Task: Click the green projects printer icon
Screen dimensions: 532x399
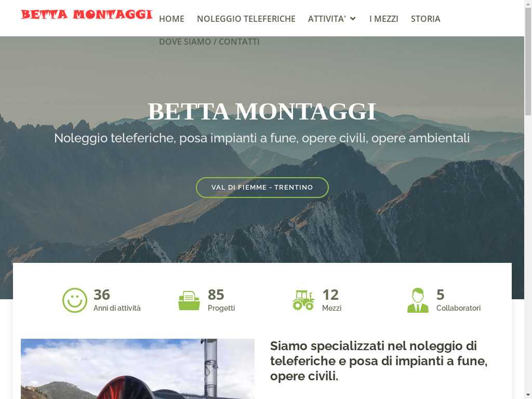Action: click(189, 301)
